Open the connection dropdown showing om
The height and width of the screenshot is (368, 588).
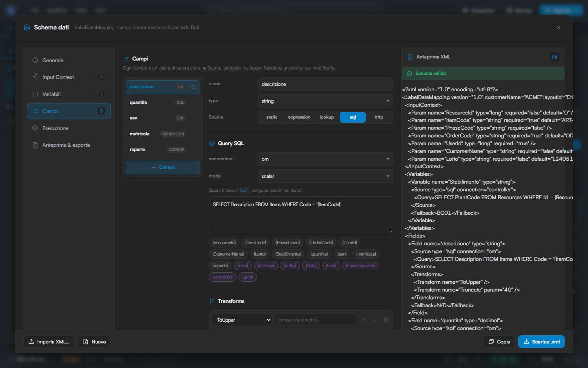325,159
